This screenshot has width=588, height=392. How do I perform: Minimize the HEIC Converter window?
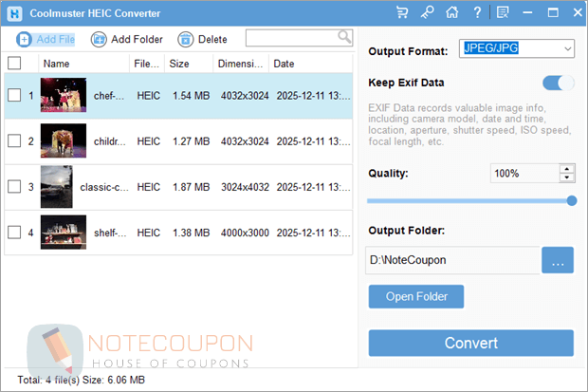point(527,12)
